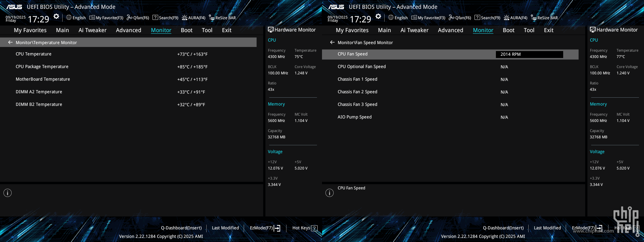This screenshot has width=644, height=242.
Task: Select DIMM B2 Temperature row
Action: [x=128, y=105]
